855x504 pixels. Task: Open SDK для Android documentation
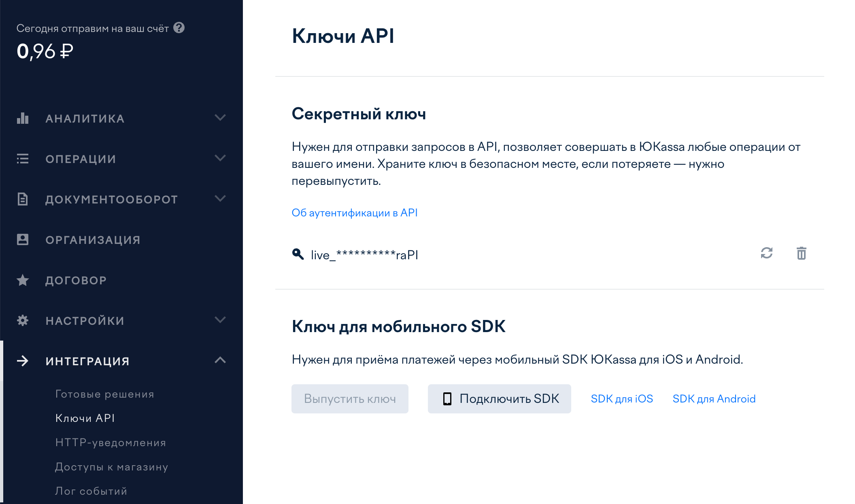(x=714, y=398)
